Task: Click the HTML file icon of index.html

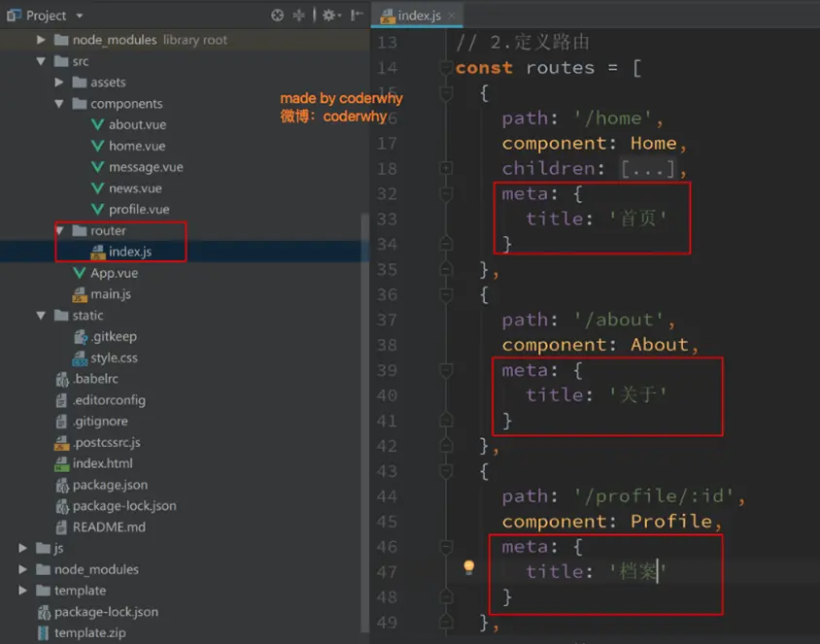Action: [62, 463]
